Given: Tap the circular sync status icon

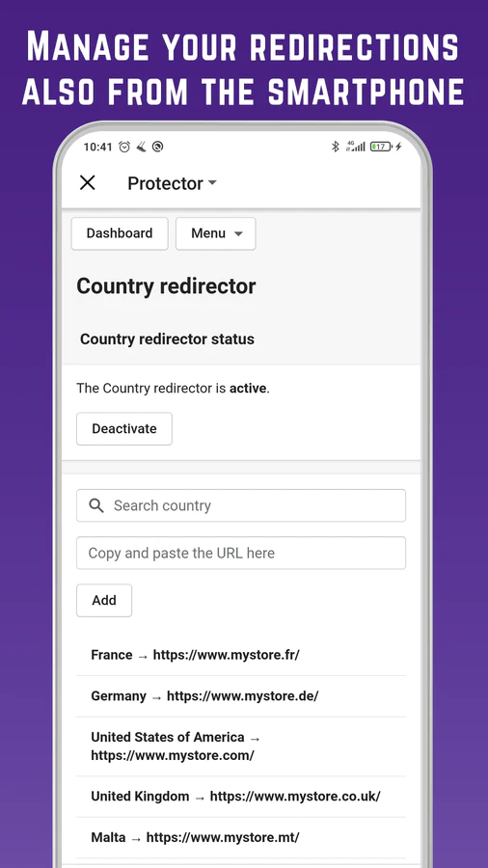Looking at the screenshot, I should pos(157,147).
